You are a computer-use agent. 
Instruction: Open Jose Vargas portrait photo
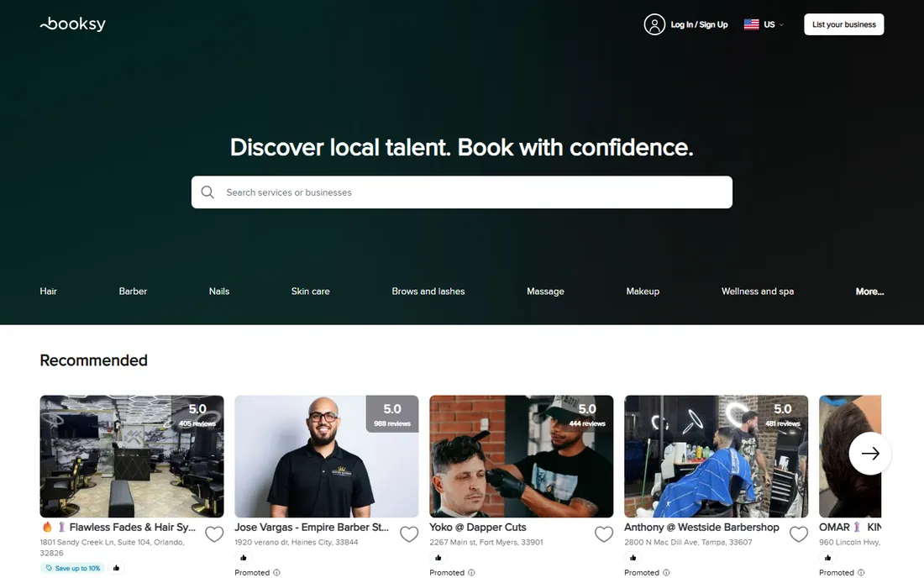pos(327,456)
